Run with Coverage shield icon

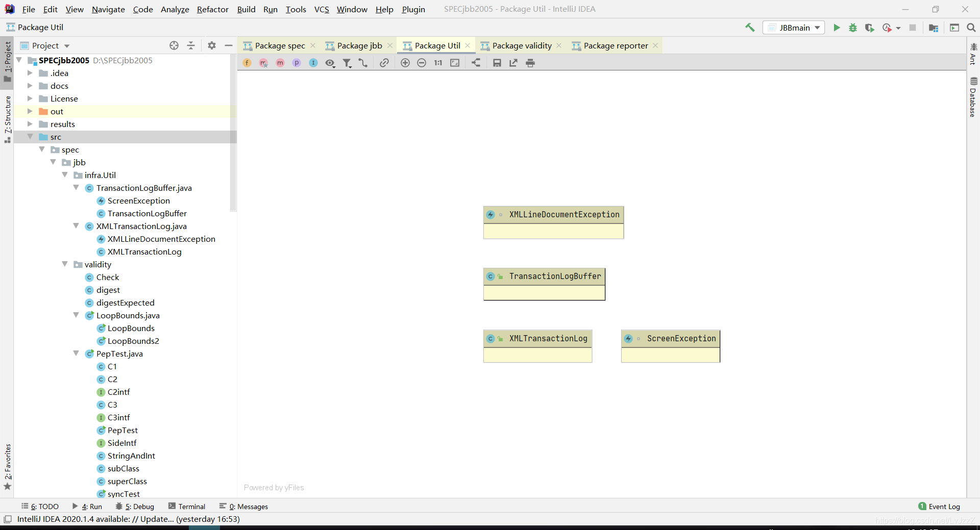point(870,28)
